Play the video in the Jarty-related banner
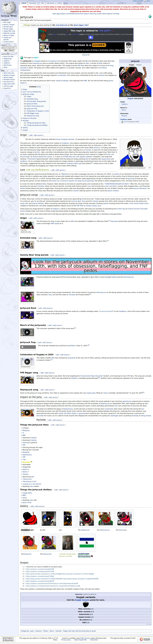Image resolution: width=153 pixels, height=644 pixels. click(x=91, y=37)
